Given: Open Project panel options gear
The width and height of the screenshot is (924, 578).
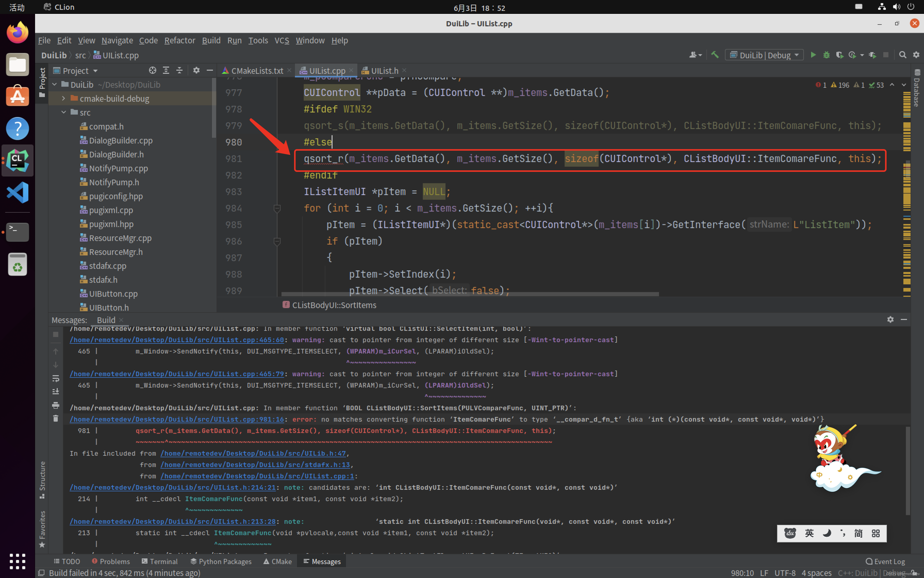Looking at the screenshot, I should click(x=196, y=70).
